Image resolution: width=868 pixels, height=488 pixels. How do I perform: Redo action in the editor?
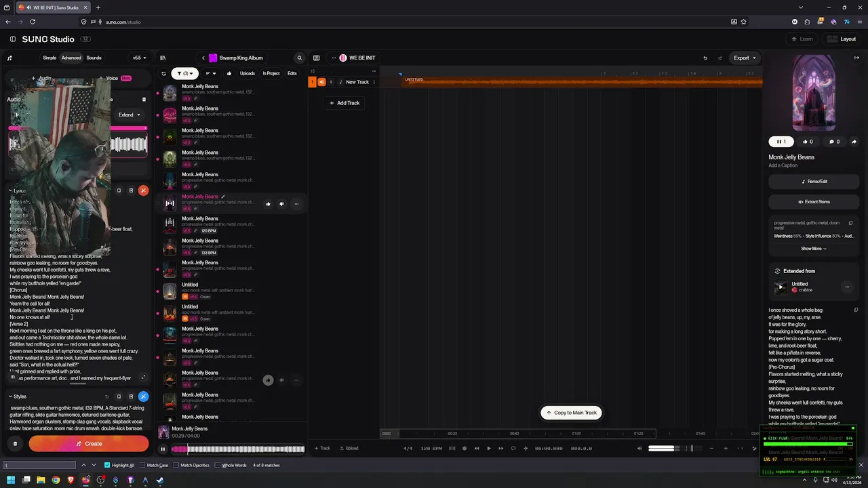tap(720, 58)
